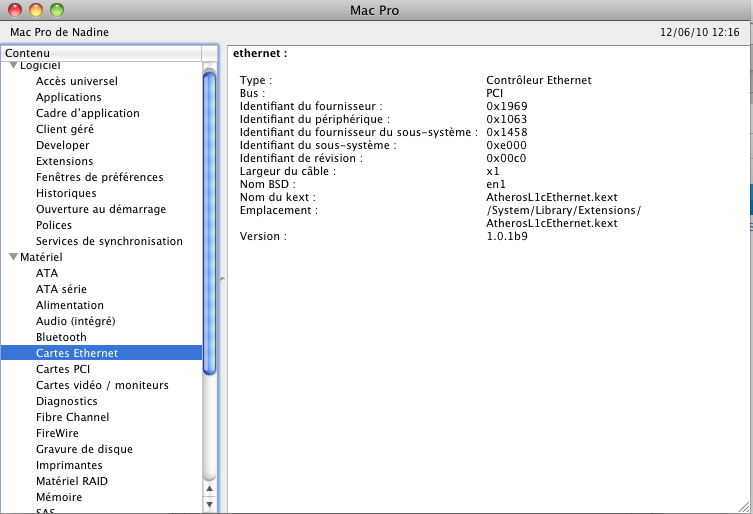Click the window resize grip corner

click(x=744, y=506)
